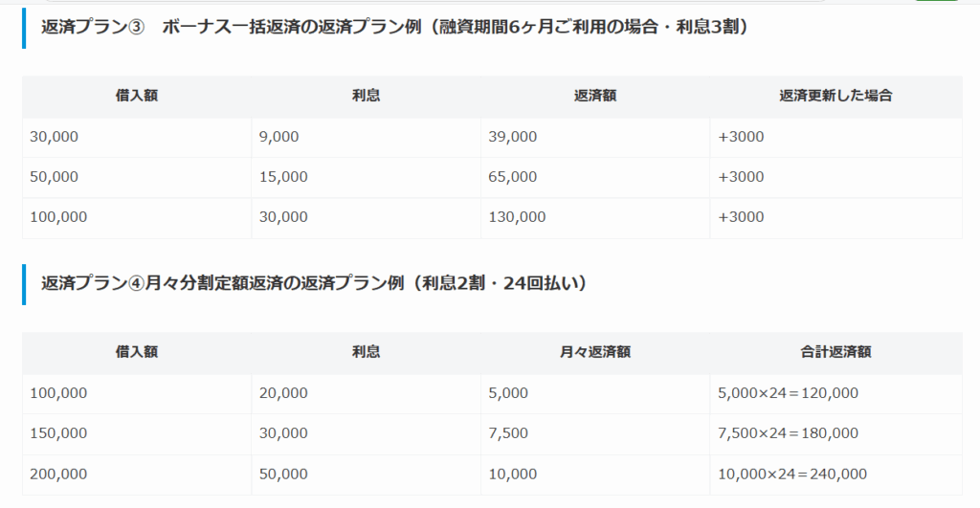Select the 5,000×24＝120,000 total cell
Image resolution: width=980 pixels, height=508 pixels.
coord(836,393)
